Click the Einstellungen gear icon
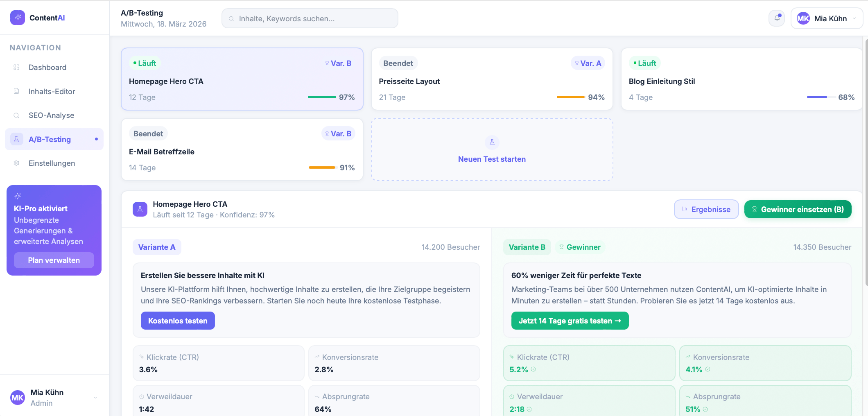868x416 pixels. tap(16, 163)
